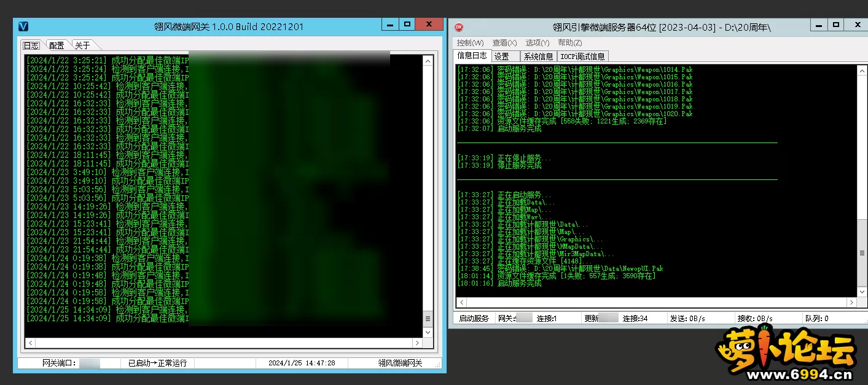Click right arrow of server log horizontal scrollbar

coord(851,302)
